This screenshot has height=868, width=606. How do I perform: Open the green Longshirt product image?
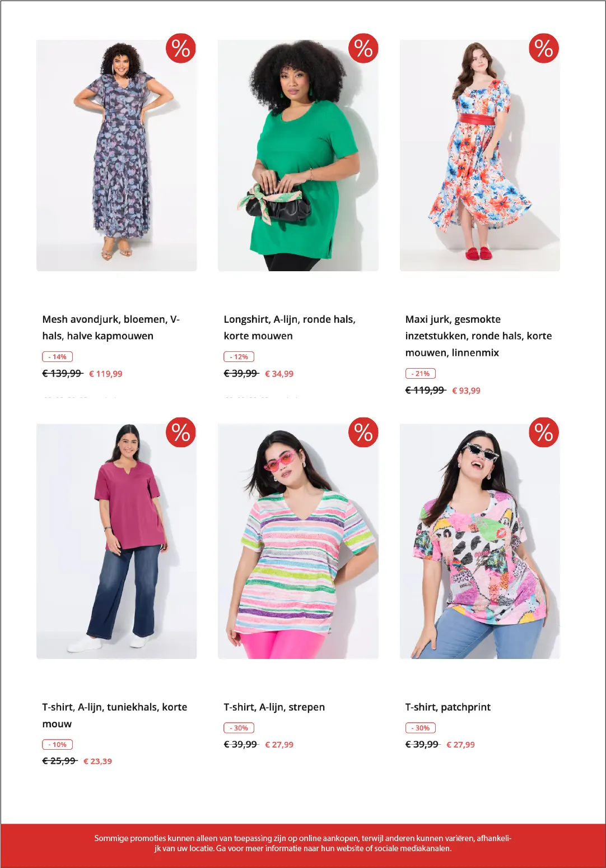[298, 155]
